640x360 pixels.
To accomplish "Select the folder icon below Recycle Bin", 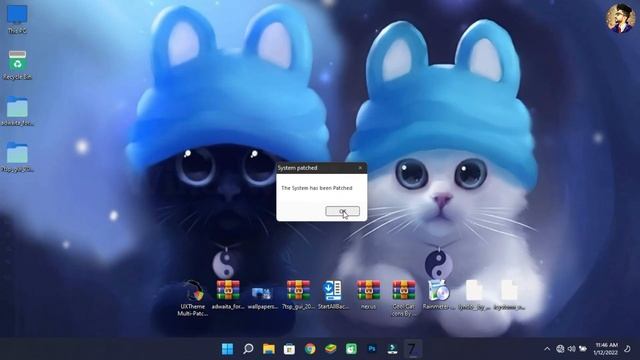I will tap(17, 111).
